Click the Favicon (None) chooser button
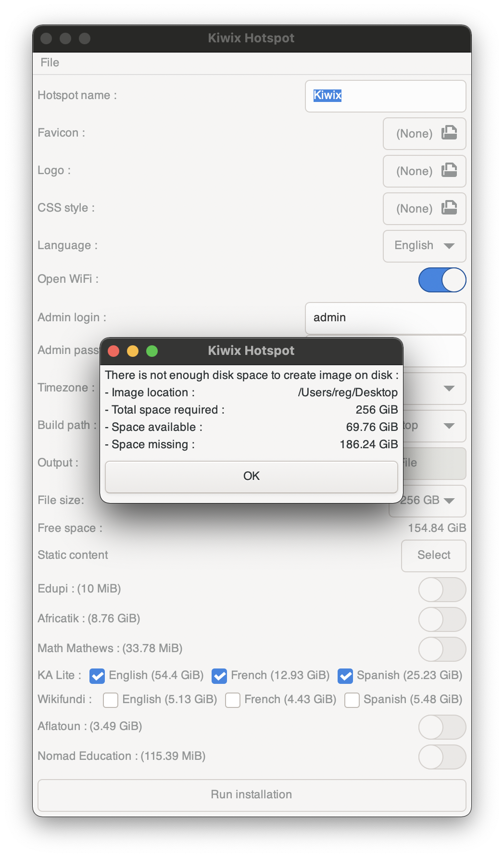Screen dimensions: 504x857 tap(425, 134)
